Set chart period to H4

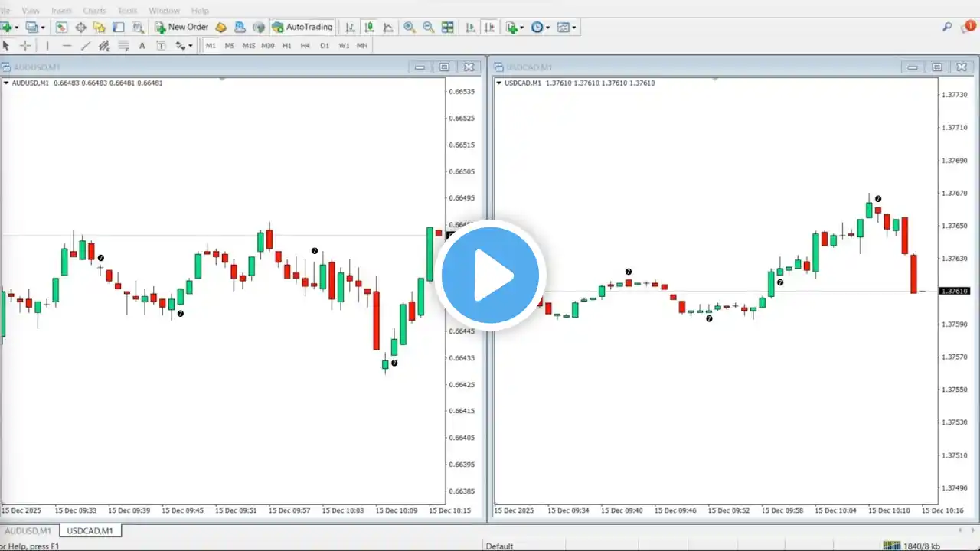point(305,46)
